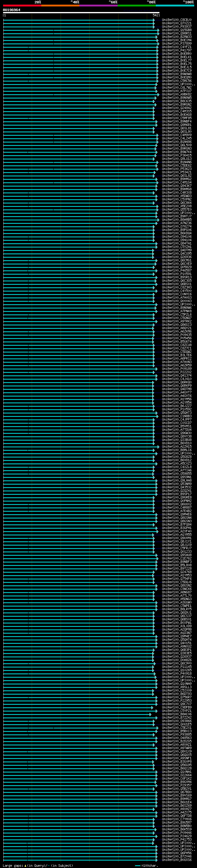This screenshot has height=868, width=197.
Task: Click the orange ~40% identity legend segment
Action: [60, 6]
